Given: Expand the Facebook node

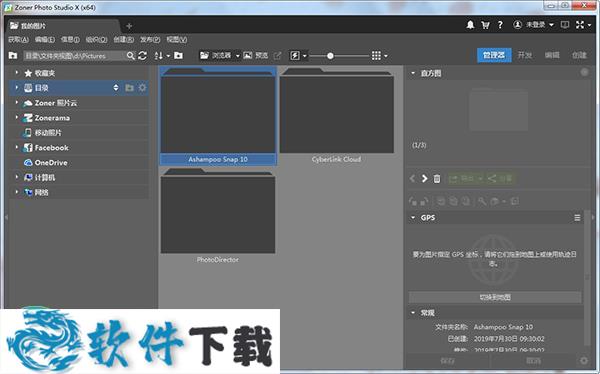Looking at the screenshot, I should click(x=16, y=147).
